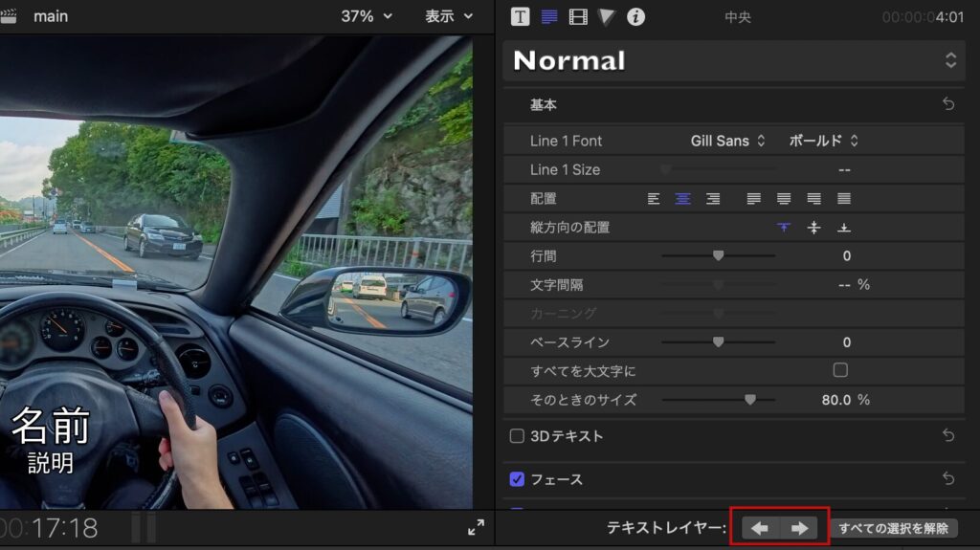The image size is (980, 550).
Task: Expand viewer to full screen
Action: [x=476, y=527]
